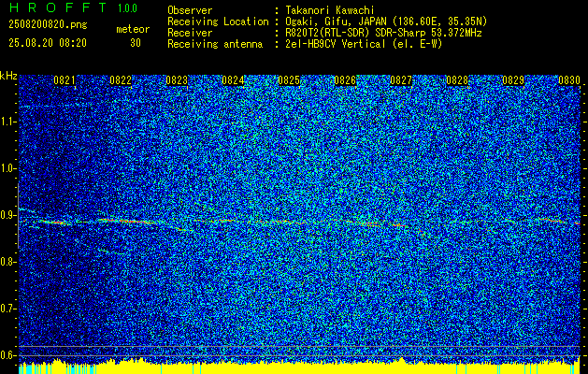
Task: Click the 0830 time marker
Action: click(569, 80)
